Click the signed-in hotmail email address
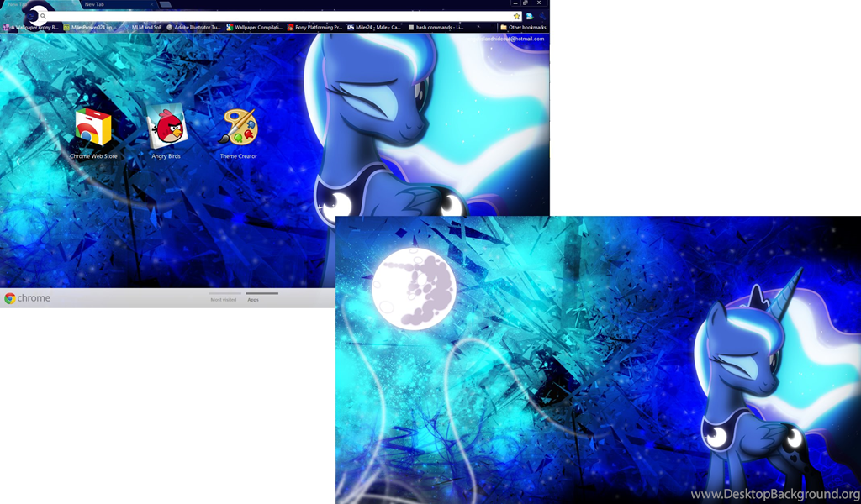 (x=506, y=39)
